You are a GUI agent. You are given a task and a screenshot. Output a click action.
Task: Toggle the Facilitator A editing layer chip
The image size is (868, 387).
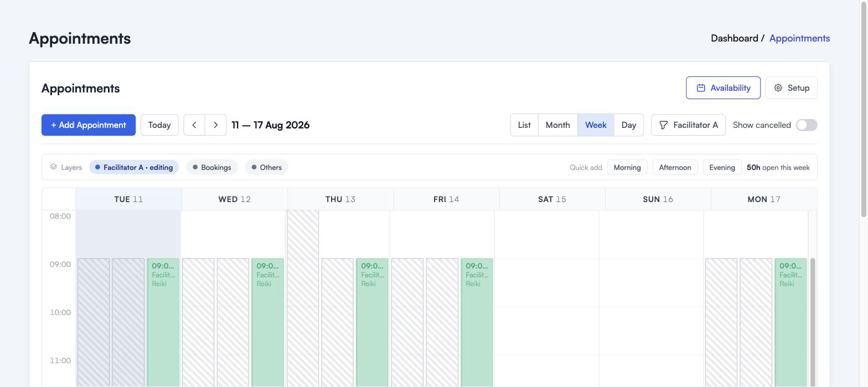tap(134, 167)
